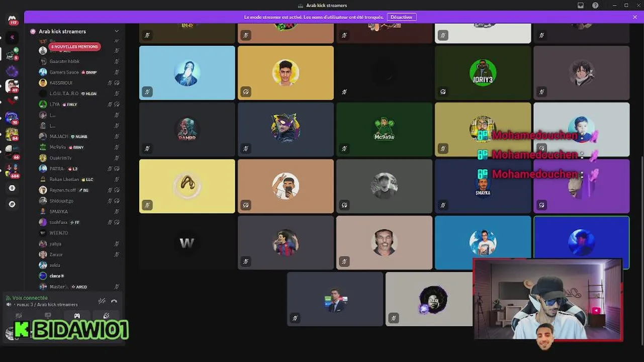This screenshot has width=644, height=362.
Task: Select user MAJACH in voice list
Action: coord(79,136)
